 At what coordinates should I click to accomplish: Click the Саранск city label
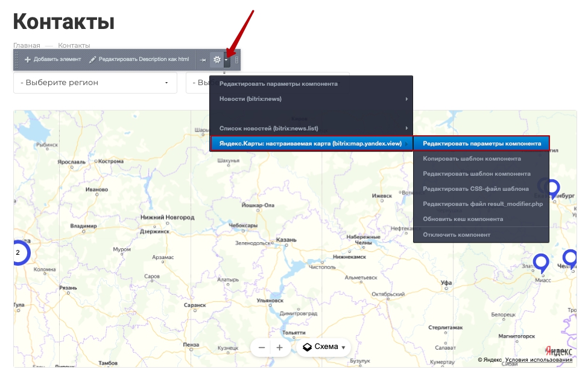[195, 305]
